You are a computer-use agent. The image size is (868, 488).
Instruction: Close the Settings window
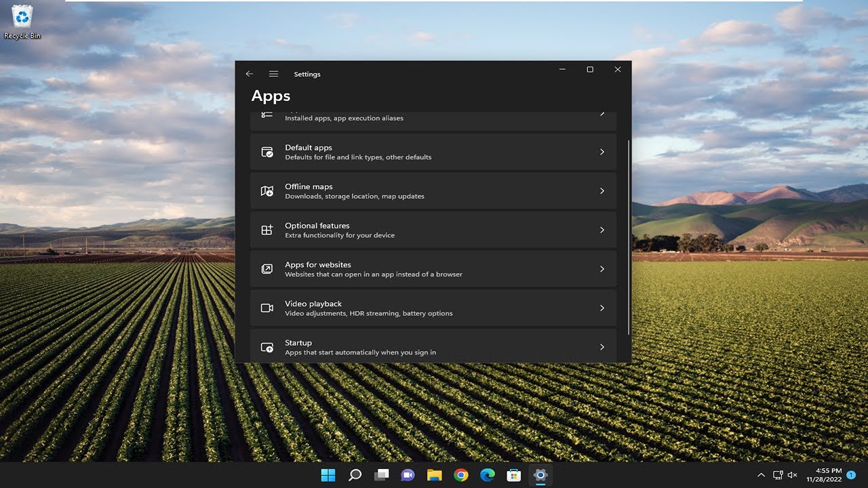click(x=618, y=69)
